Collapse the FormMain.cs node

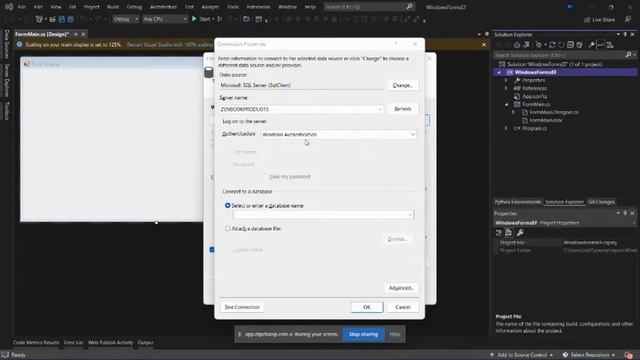pyautogui.click(x=506, y=104)
